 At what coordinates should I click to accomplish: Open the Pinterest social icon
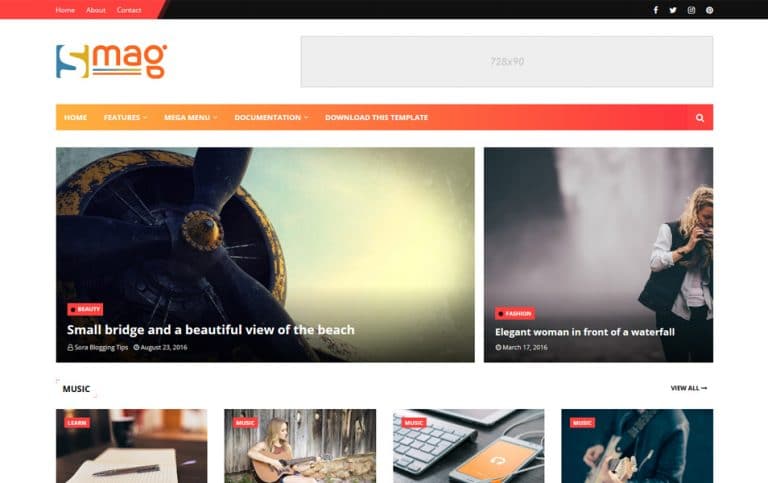(709, 10)
